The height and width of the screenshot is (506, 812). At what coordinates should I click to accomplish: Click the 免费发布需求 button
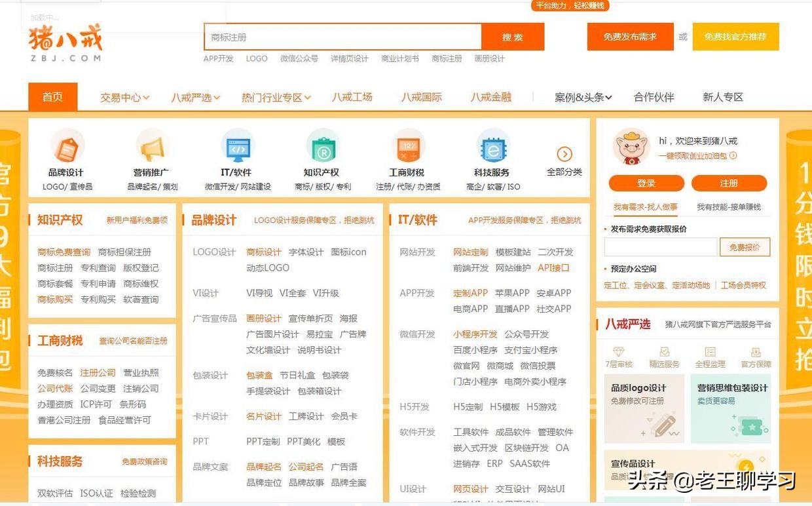coord(629,37)
